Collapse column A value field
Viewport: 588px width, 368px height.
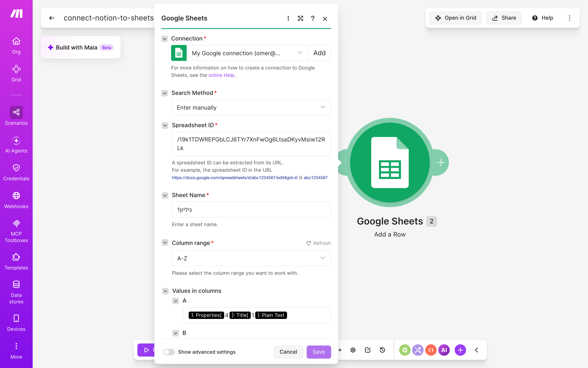pyautogui.click(x=176, y=301)
